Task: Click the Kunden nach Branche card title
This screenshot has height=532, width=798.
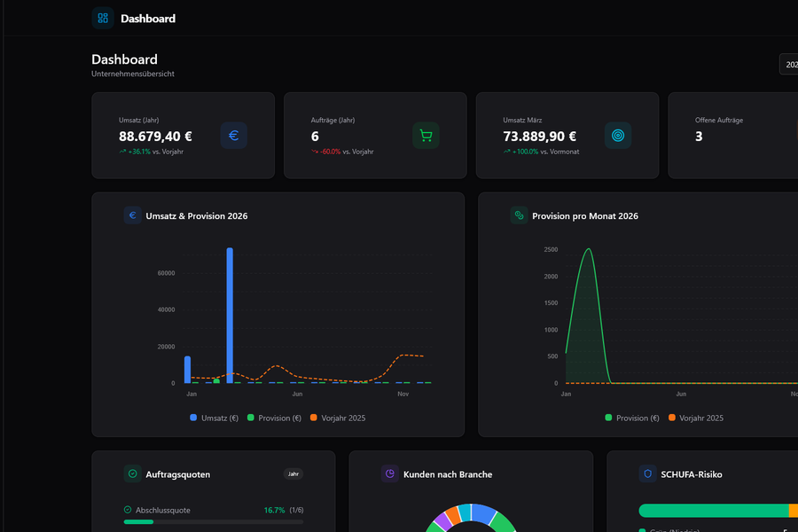Action: (448, 474)
